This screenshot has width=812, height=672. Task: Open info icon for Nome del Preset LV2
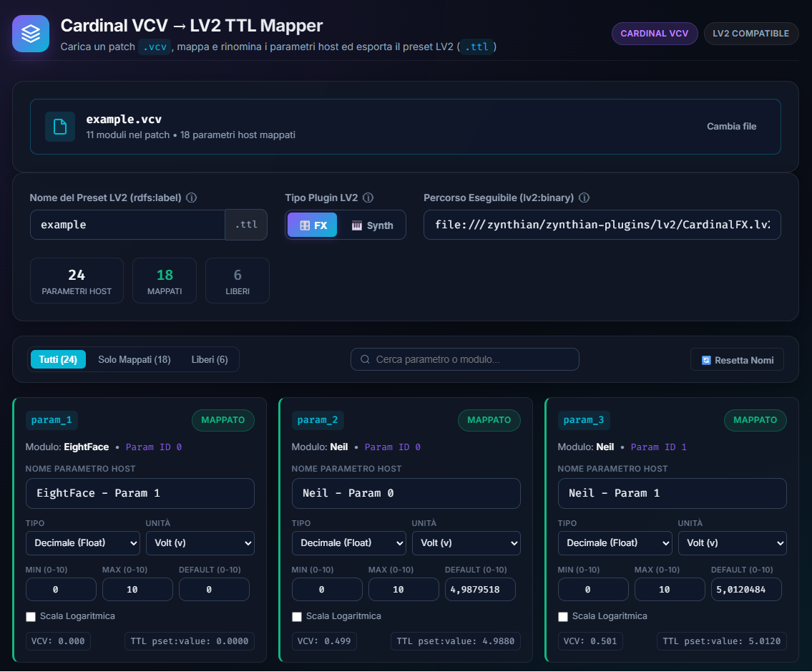[x=192, y=198]
